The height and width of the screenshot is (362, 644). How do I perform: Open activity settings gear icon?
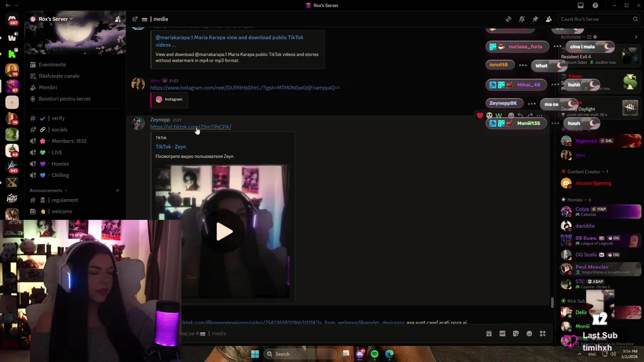595,37
